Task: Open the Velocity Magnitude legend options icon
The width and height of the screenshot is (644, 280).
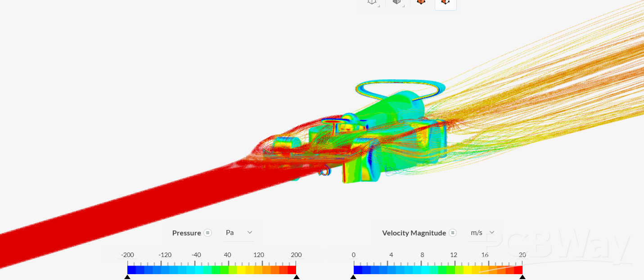Action: (x=453, y=233)
